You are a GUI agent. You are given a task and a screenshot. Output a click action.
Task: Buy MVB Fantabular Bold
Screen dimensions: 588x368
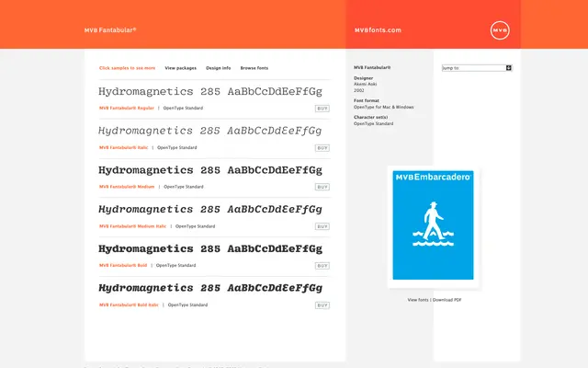click(322, 266)
